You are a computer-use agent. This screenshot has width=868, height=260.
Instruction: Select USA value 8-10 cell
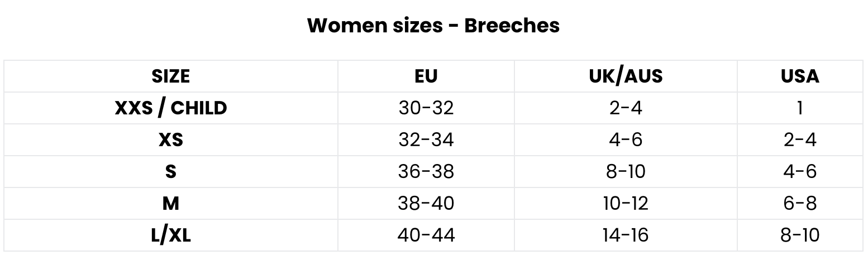pyautogui.click(x=800, y=235)
